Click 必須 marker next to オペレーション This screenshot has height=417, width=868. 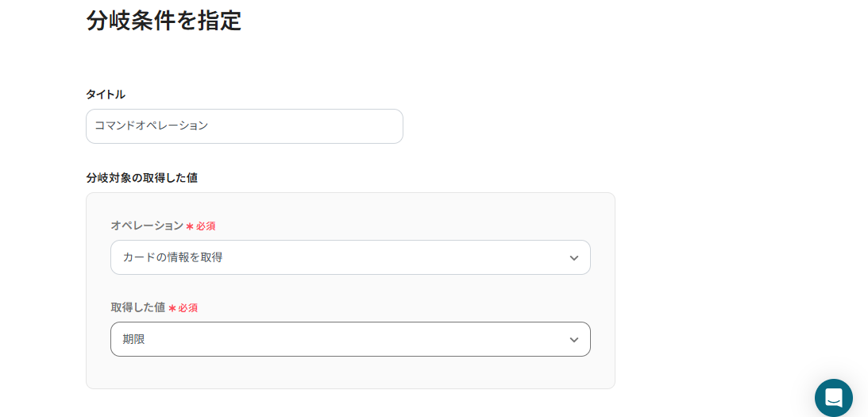[206, 226]
